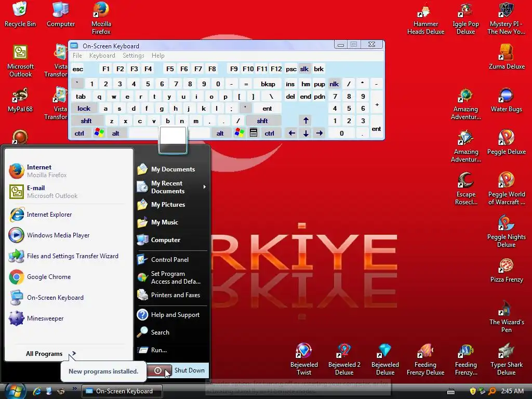
Task: Open File menu in On-Screen Keyboard
Action: coord(77,56)
